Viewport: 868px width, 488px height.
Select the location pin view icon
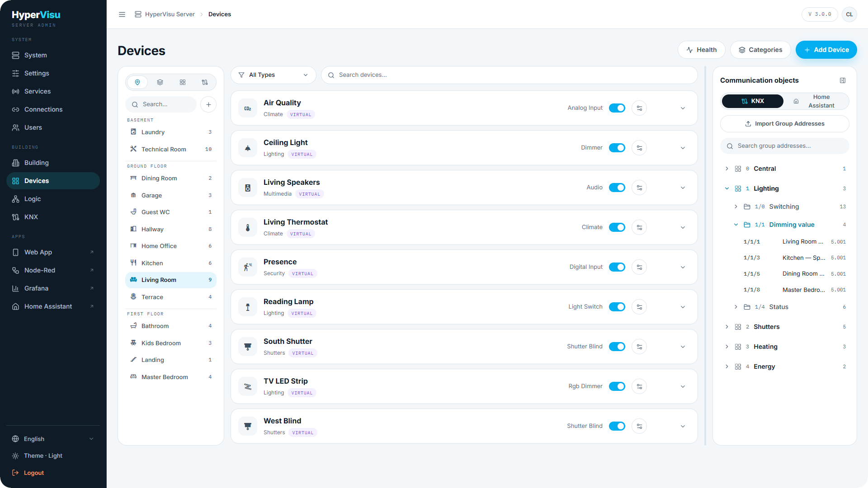pos(137,82)
